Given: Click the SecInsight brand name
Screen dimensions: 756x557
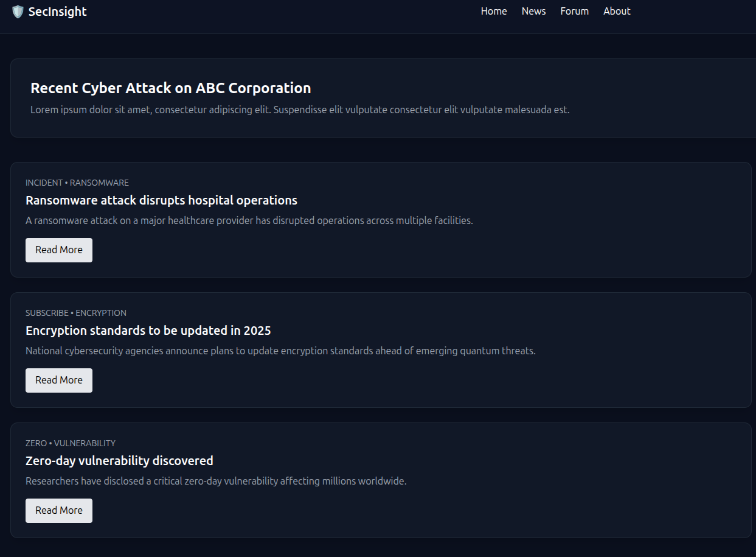Looking at the screenshot, I should tap(58, 12).
